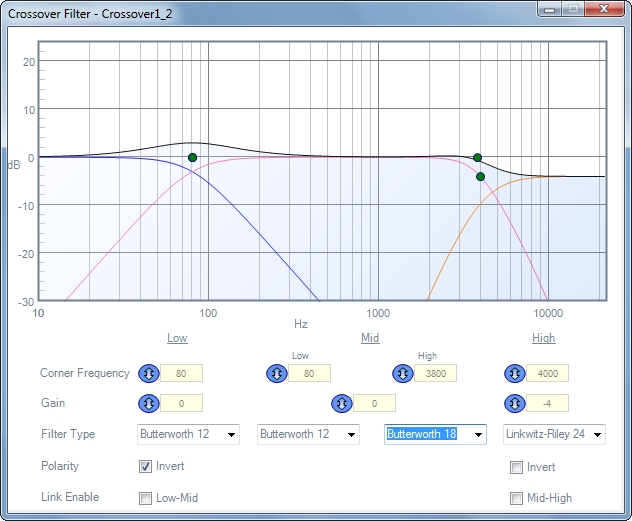Click the Mid High corner frequency spinner icon

tap(401, 373)
